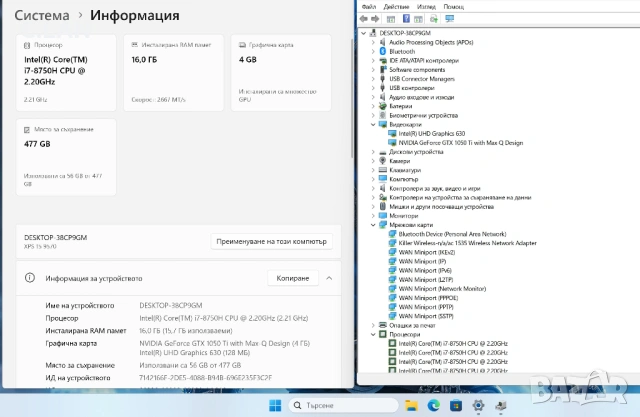Select WAN Miniport (PPPOE)

[428, 298]
